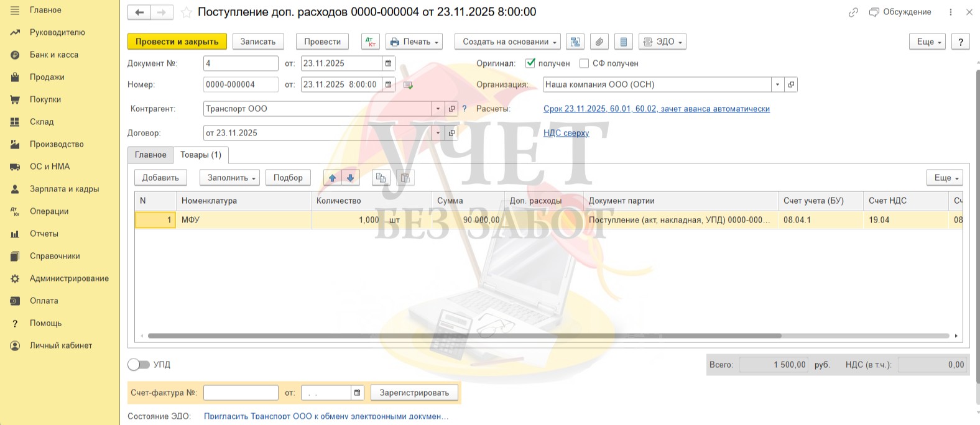This screenshot has height=425, width=980.
Task: Select МФУ cell in Номенклатура column
Action: [x=244, y=220]
